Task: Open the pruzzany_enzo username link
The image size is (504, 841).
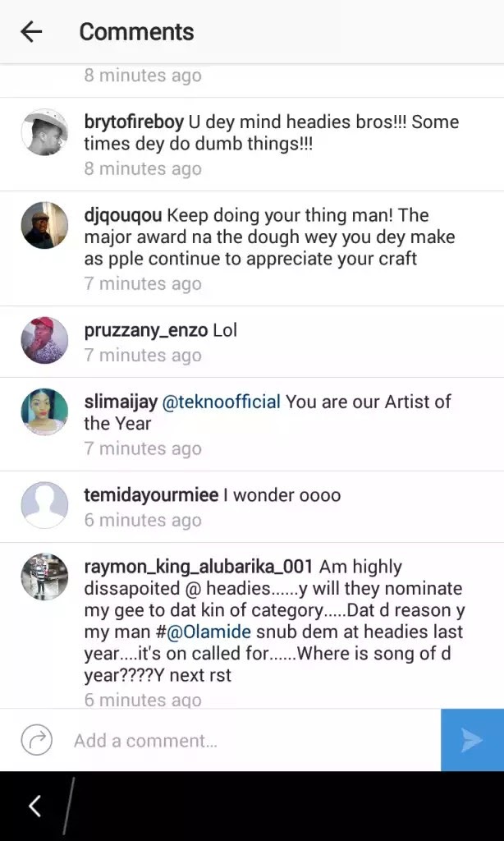Action: pyautogui.click(x=146, y=331)
